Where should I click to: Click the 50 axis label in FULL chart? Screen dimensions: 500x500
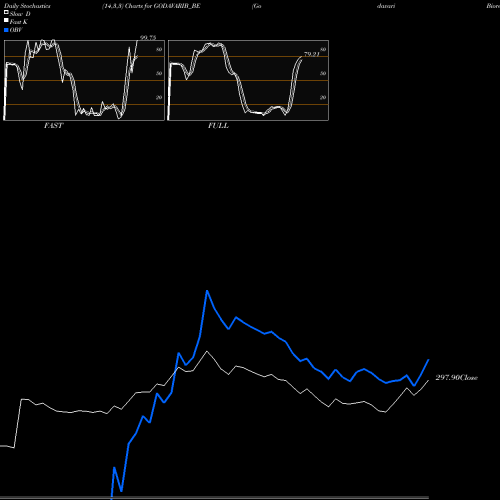coord(323,74)
